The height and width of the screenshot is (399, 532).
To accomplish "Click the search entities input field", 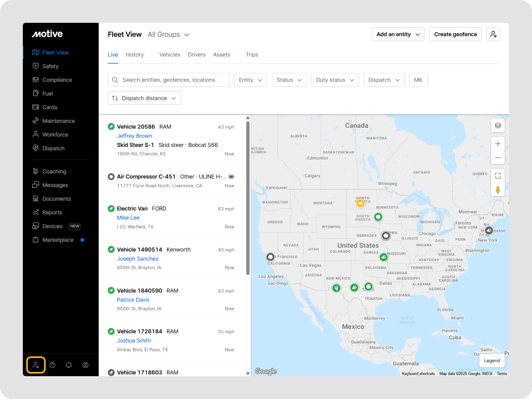I will (169, 80).
